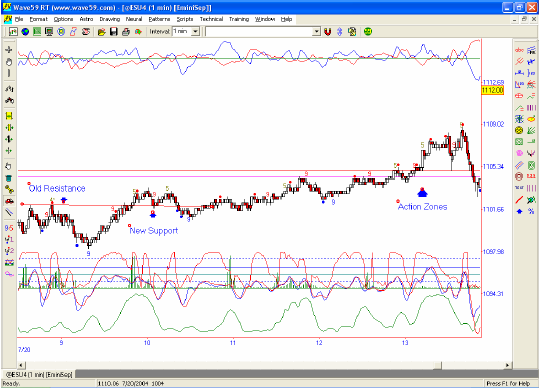539x388 pixels.
Task: Click the 1 min interval field
Action: point(182,32)
